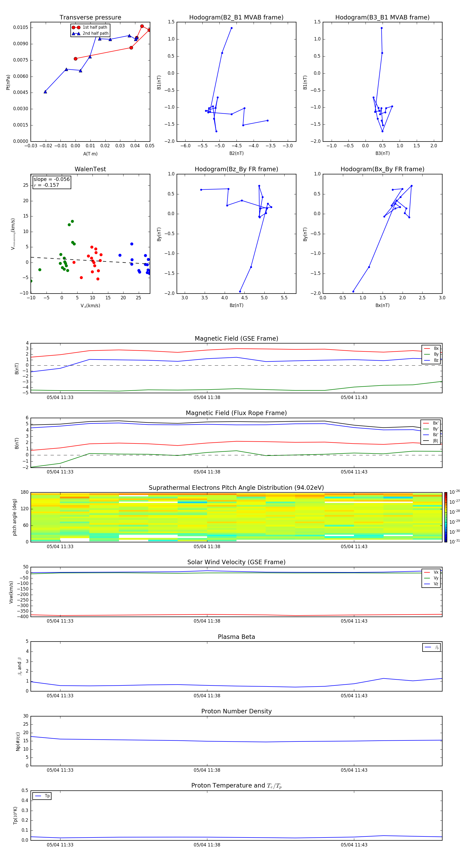
Task: Click the 'Np(#/cc)' axis label
Action: click(x=18, y=741)
